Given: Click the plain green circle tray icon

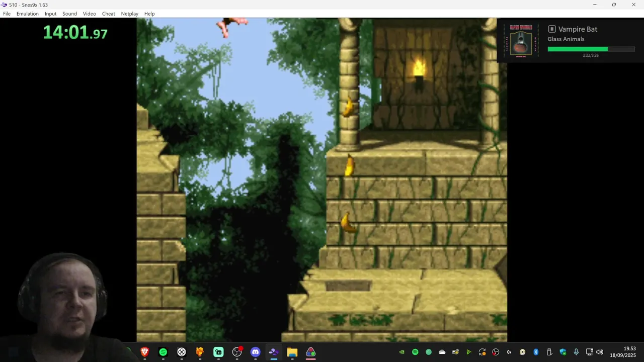Looking at the screenshot, I should (429, 352).
